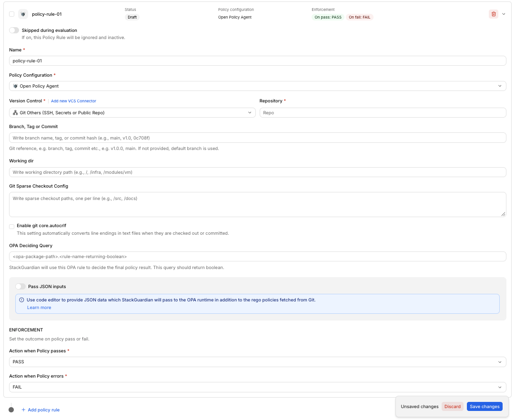Open Action when Policy passes dropdown
The width and height of the screenshot is (515, 420).
(257, 362)
